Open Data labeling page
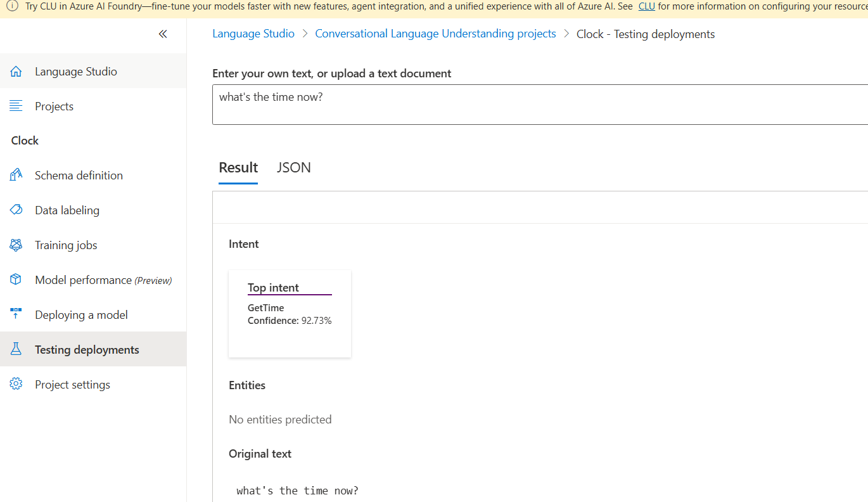868x502 pixels. pos(93,210)
